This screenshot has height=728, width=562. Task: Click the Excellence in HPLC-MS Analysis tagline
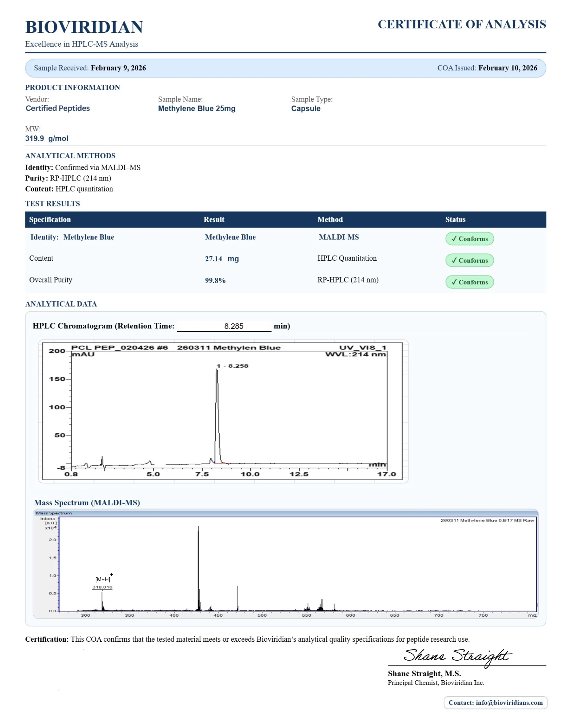[81, 44]
